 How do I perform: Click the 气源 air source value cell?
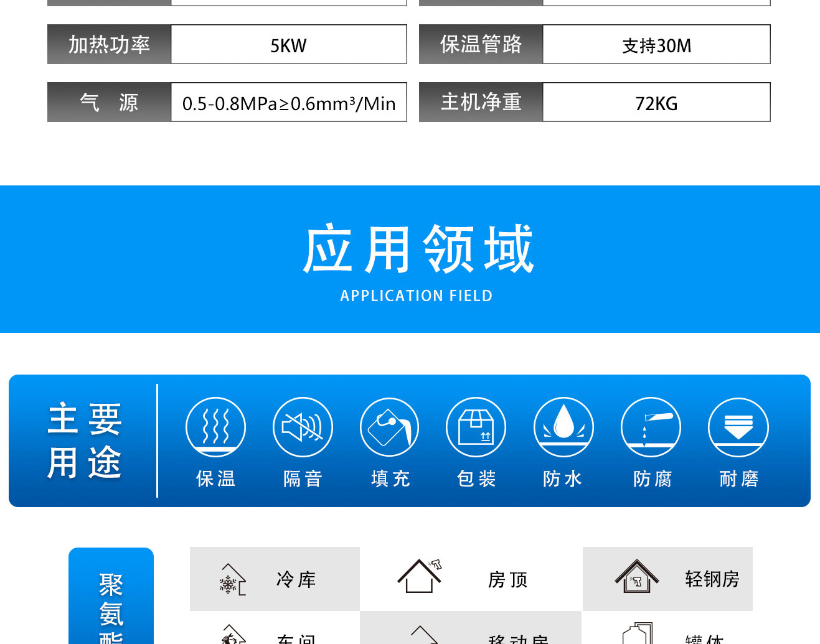[288, 103]
